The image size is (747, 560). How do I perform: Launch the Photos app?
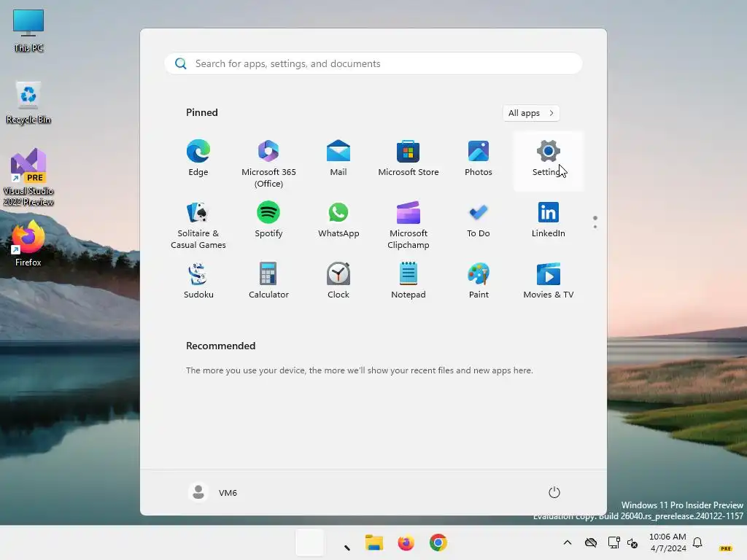(x=479, y=160)
